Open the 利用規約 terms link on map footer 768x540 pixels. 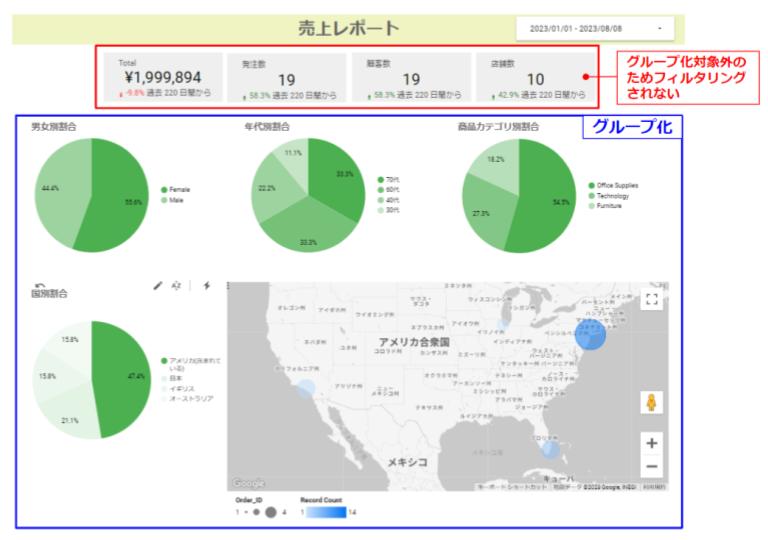(654, 487)
